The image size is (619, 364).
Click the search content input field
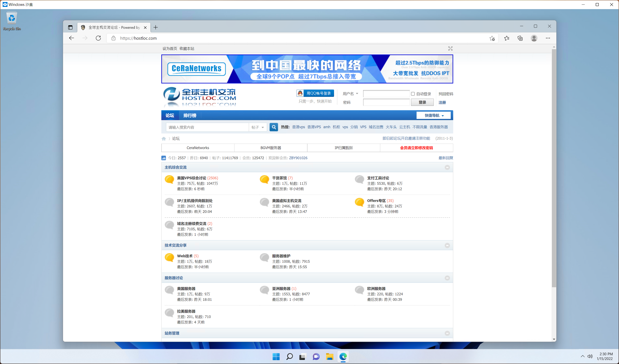coord(207,127)
